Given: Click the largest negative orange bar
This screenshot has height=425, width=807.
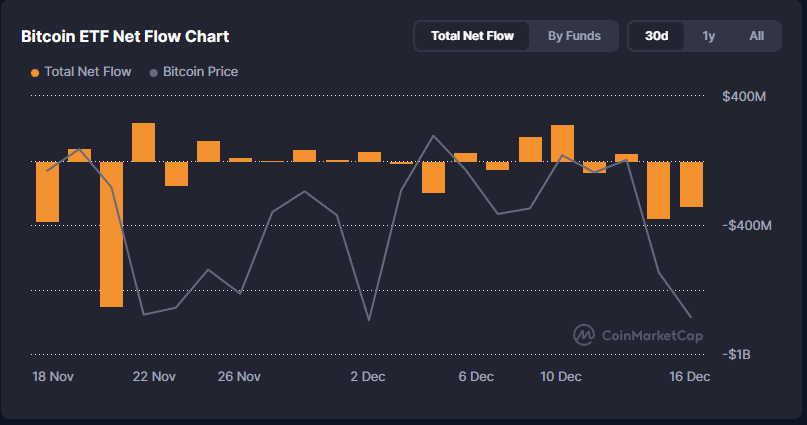Looking at the screenshot, I should 111,233.
